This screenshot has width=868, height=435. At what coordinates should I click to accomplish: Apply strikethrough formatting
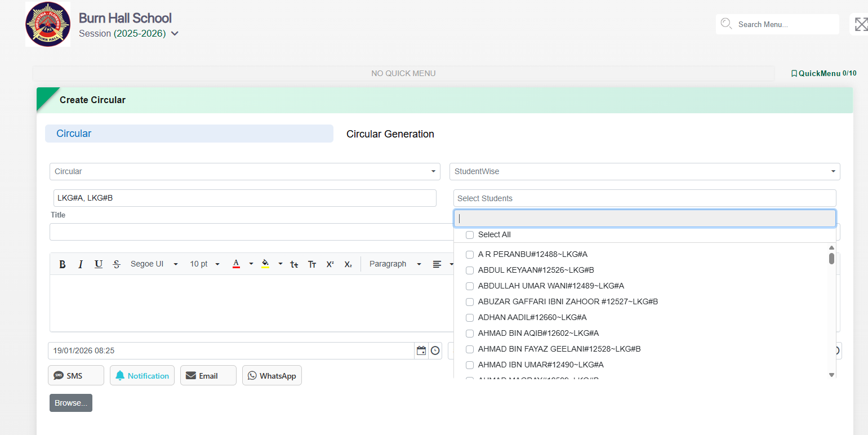pos(117,264)
